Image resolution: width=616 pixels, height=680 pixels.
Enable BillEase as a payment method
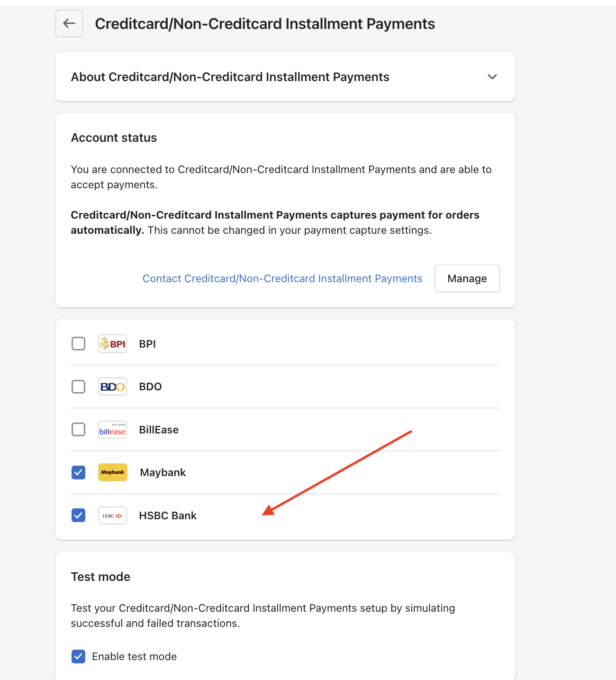78,430
